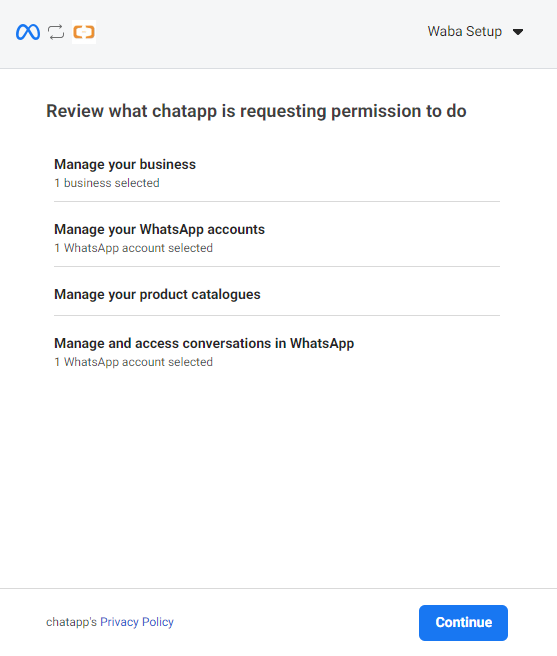Click the Meta infinity logo
Screen dimensions: 557x656
click(x=28, y=32)
